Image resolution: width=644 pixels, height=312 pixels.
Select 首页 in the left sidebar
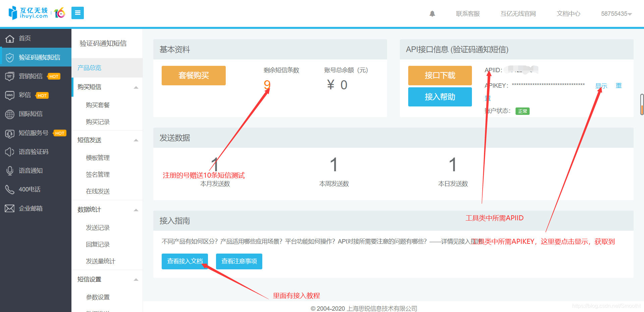[x=36, y=38]
